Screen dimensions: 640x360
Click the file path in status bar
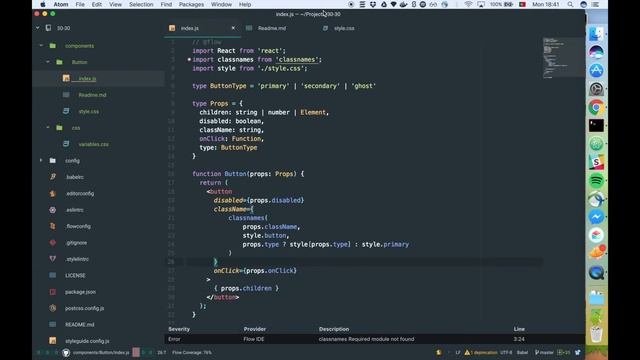pos(101,353)
